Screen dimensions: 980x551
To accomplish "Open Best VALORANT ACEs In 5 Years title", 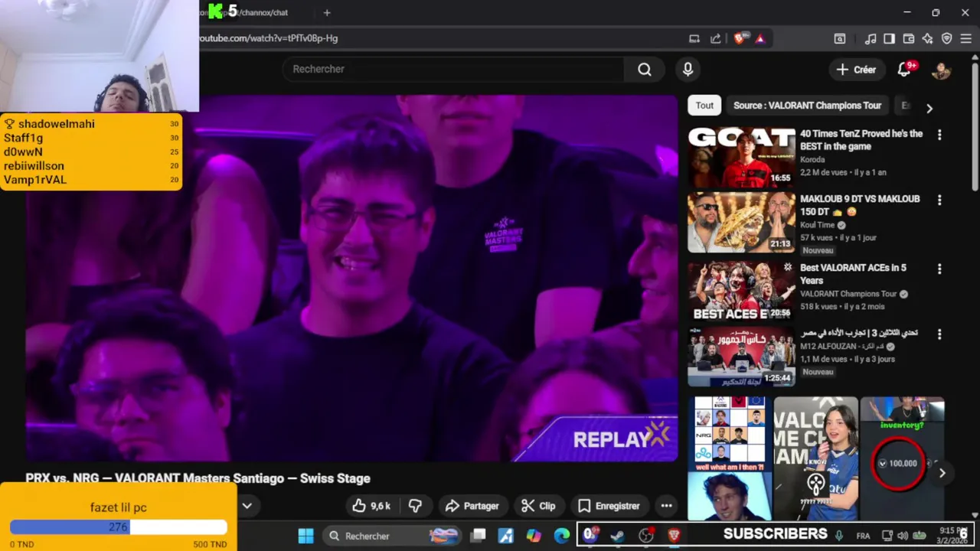I will point(853,274).
